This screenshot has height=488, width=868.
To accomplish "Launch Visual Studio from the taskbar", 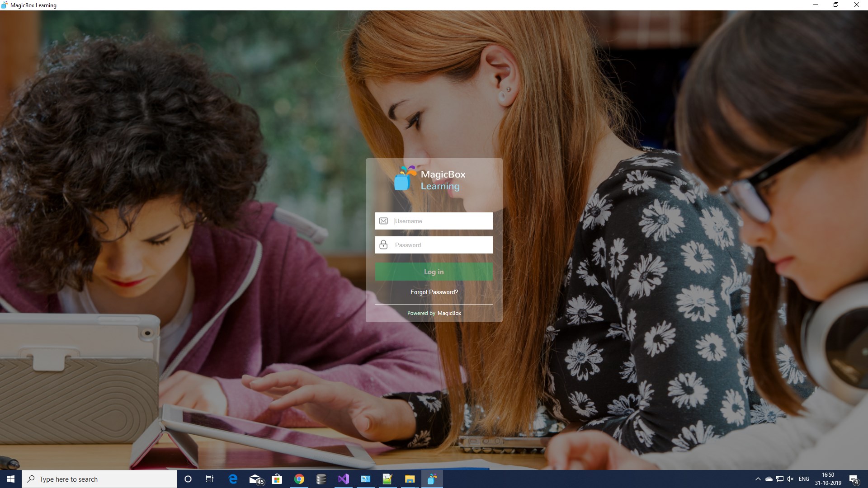I will (343, 479).
